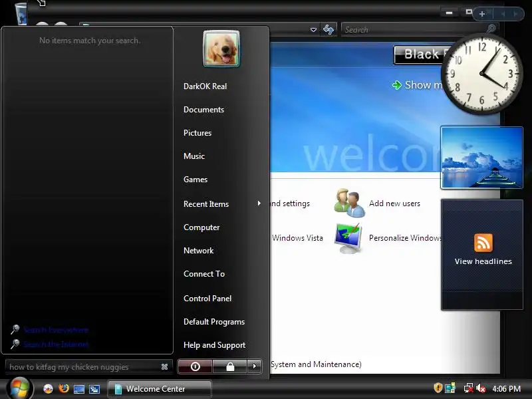Click the disconnected network tray icon
Image resolution: width=532 pixels, height=399 pixels.
pos(469,388)
